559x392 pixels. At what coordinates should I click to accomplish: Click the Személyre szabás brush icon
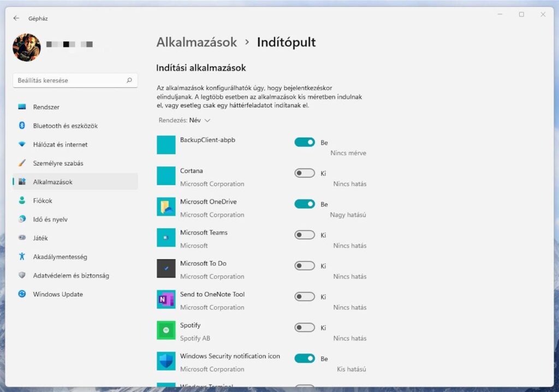point(22,163)
